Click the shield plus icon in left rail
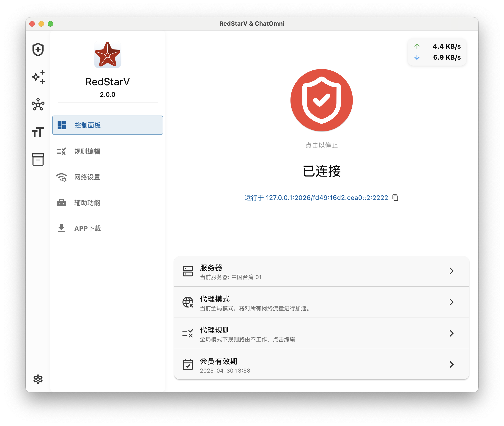 click(x=38, y=50)
